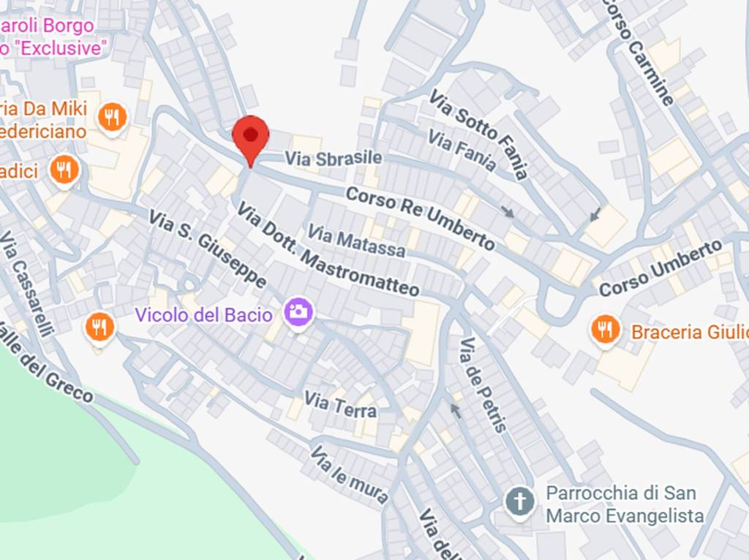Click the Via Sbrasile street name
Viewport: 749px width, 560px height.
click(334, 159)
